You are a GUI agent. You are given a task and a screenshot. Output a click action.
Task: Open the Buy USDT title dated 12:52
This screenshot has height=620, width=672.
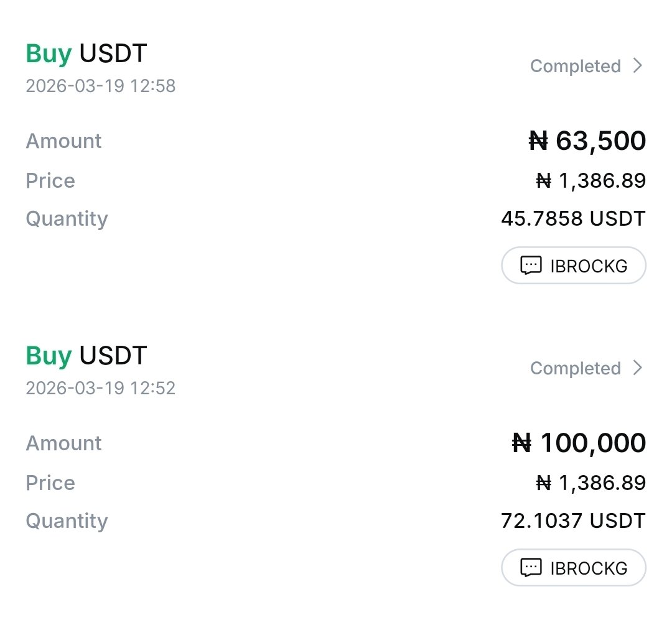pos(86,356)
